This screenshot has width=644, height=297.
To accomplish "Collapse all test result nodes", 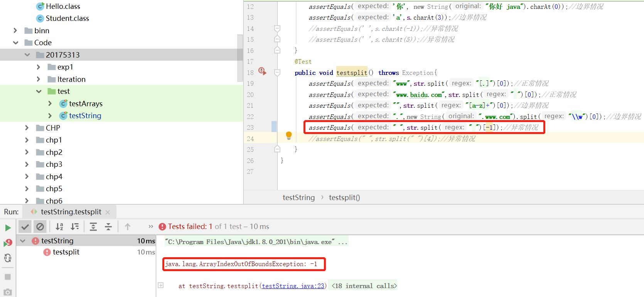I will tap(108, 227).
